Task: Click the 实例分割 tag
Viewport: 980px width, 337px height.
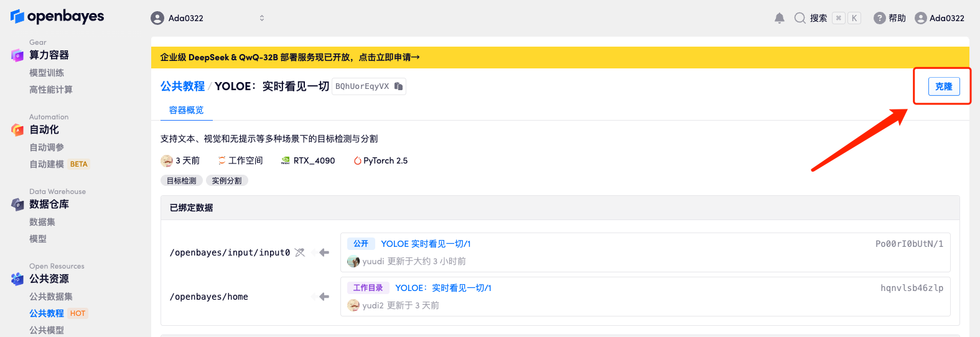Action: (226, 180)
